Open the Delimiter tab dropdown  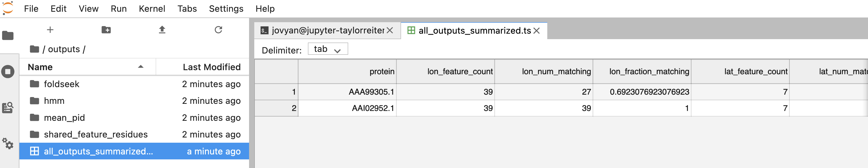pos(328,49)
